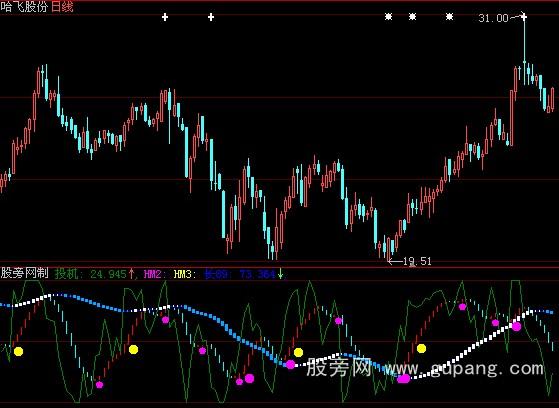This screenshot has height=408, width=559.
Task: Click the 投机 24.945 indicator value
Action: (94, 274)
